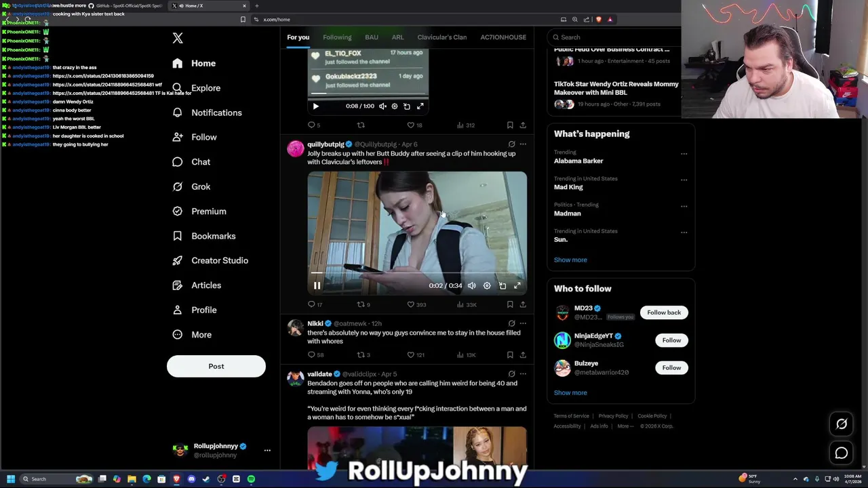Pause the playing Jolly video
Screen dimensions: 868x488
pos(317,285)
